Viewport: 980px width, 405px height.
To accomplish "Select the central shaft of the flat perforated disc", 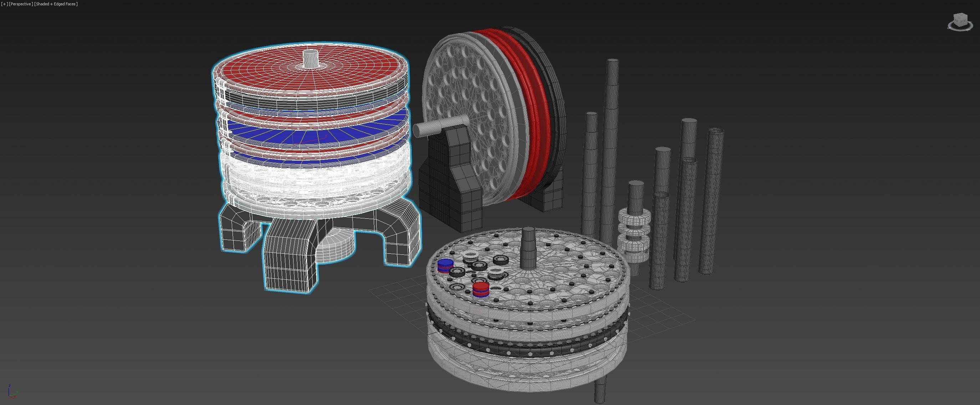I will [x=528, y=248].
